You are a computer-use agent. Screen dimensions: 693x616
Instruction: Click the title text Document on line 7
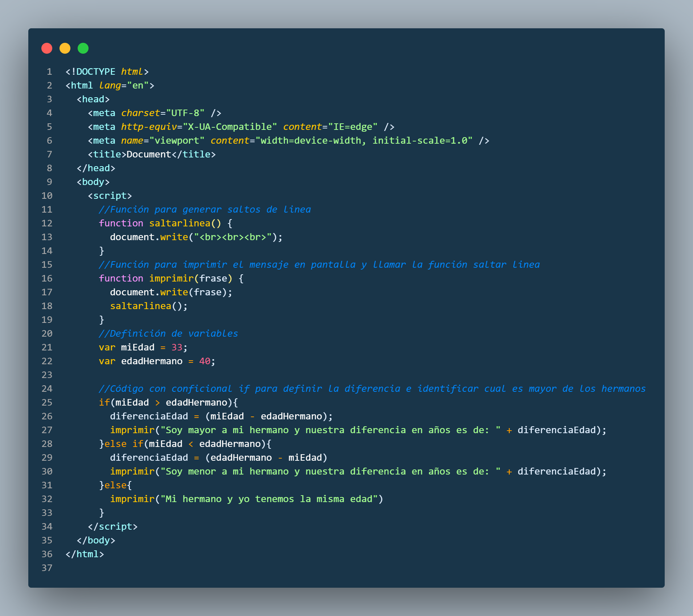pyautogui.click(x=149, y=154)
